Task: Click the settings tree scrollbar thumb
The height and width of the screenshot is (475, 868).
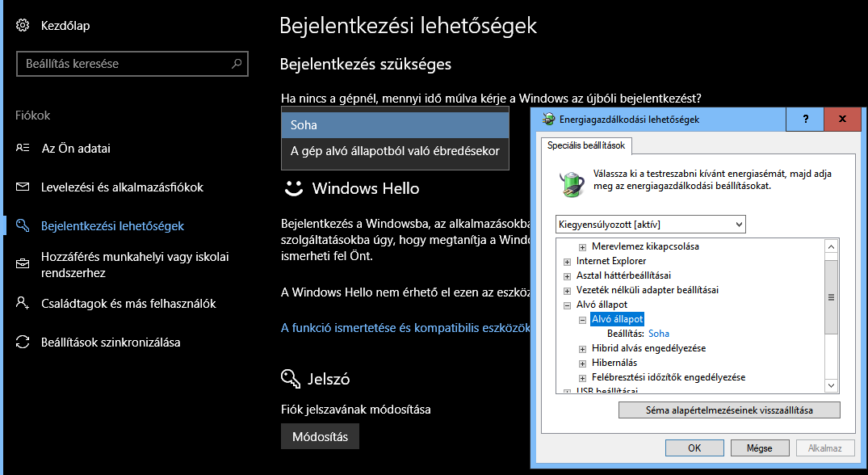Action: [x=831, y=297]
